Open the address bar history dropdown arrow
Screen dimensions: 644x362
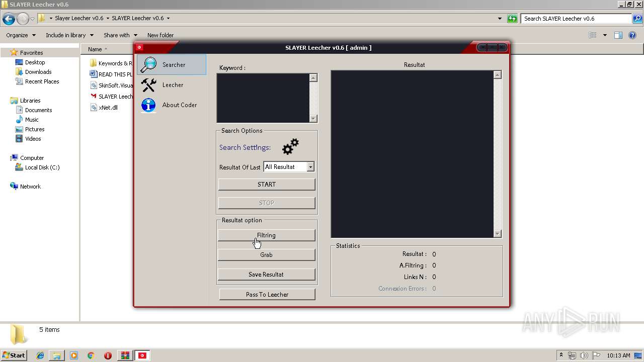(x=500, y=19)
